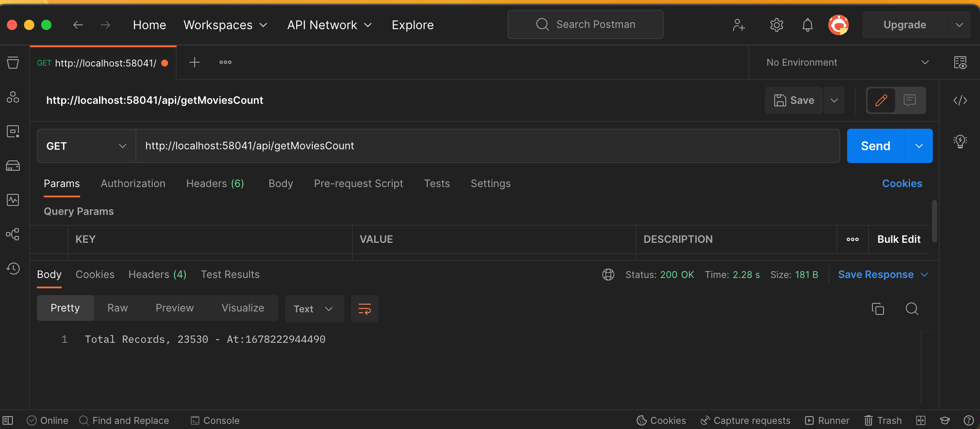The image size is (980, 429).
Task: Open the Trash
Action: coord(883,420)
